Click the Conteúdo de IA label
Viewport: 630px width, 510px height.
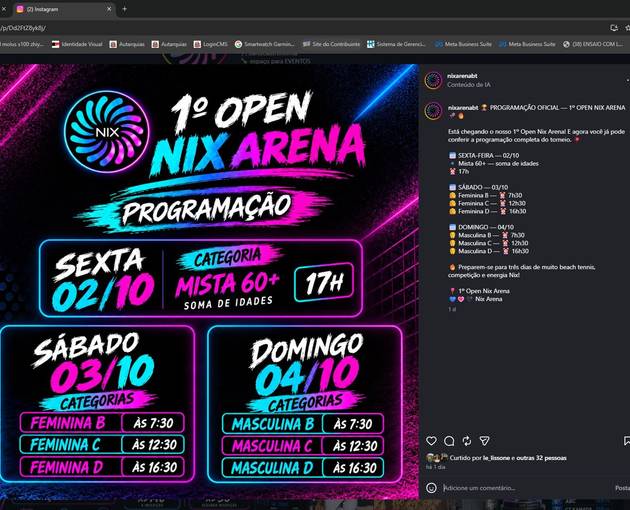coord(468,84)
